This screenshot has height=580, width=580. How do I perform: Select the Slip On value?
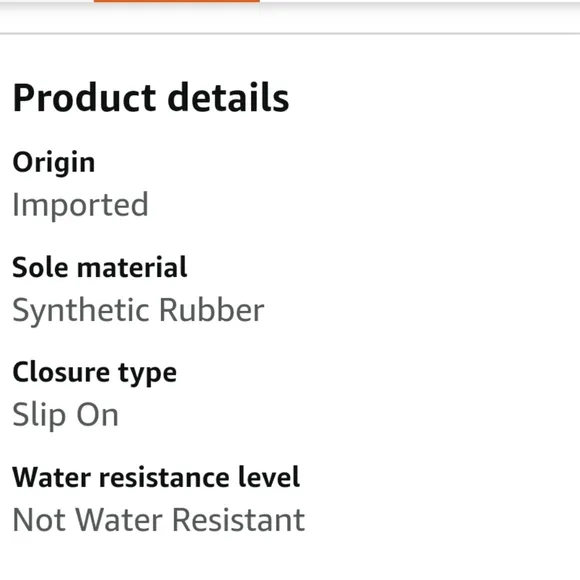pyautogui.click(x=65, y=415)
